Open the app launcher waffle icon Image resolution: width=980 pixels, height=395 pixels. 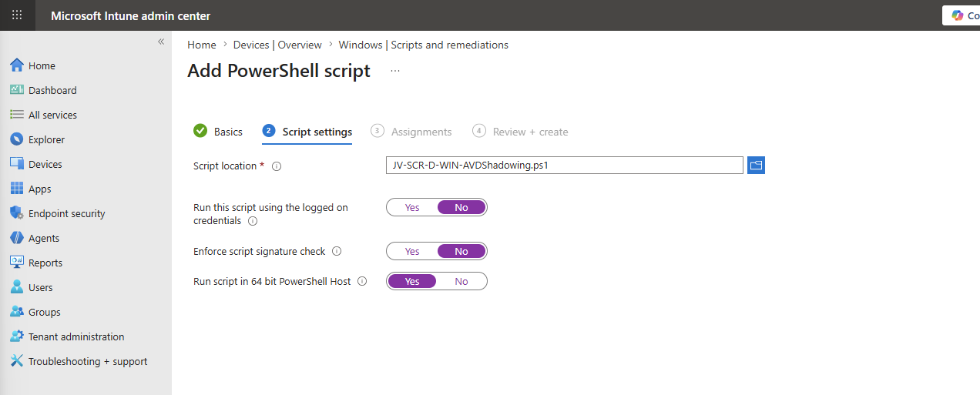(17, 15)
